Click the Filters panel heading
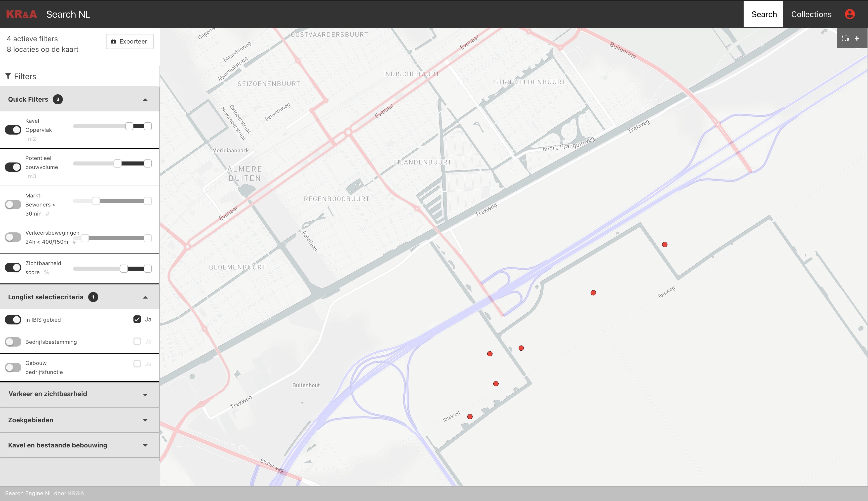 pyautogui.click(x=25, y=76)
